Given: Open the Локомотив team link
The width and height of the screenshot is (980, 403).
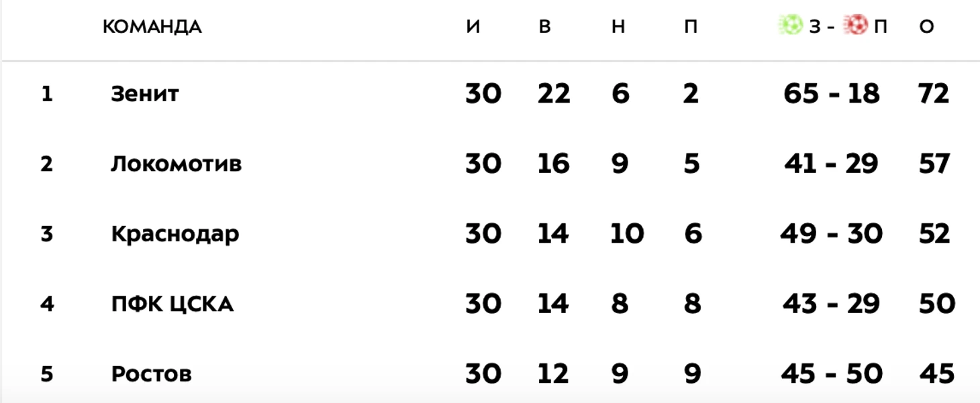Looking at the screenshot, I should (177, 164).
